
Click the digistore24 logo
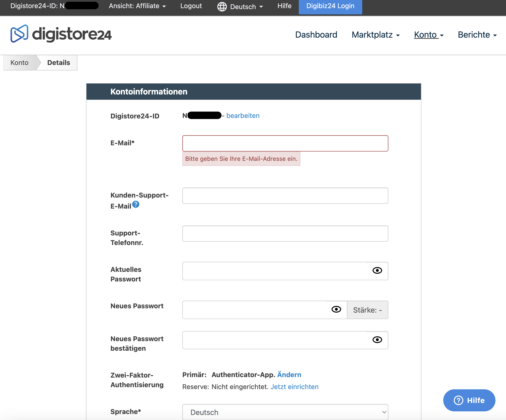click(61, 34)
